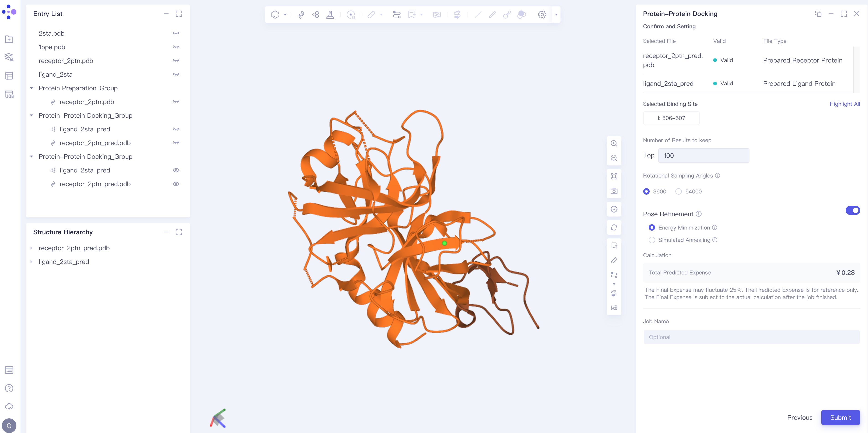Click the center target icon in side toolbar
Image resolution: width=868 pixels, height=433 pixels.
coord(614,209)
